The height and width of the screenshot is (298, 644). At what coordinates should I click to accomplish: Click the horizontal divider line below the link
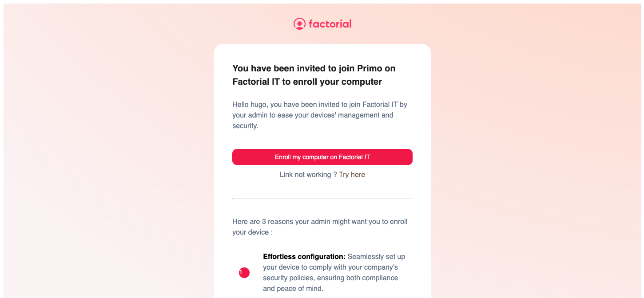click(322, 198)
